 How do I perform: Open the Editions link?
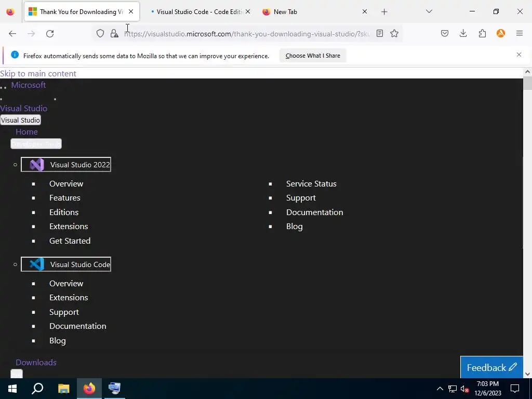(64, 212)
